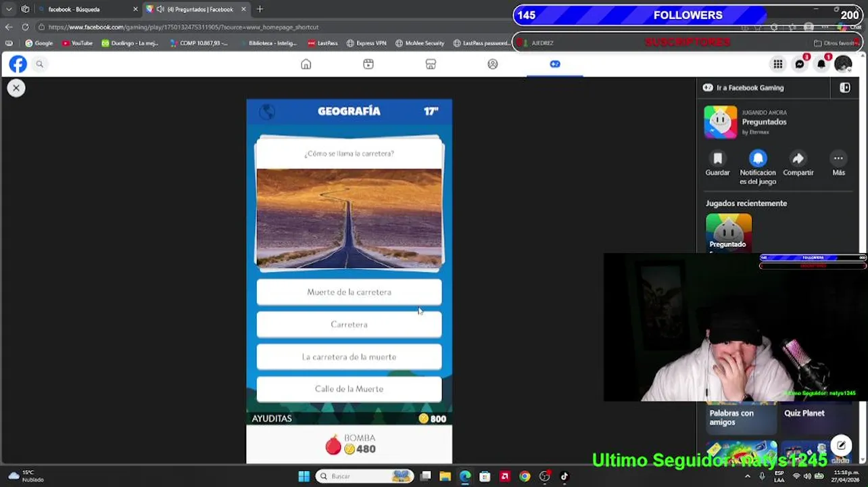Open File Explorer from taskbar
Viewport: 868px width, 487px height.
click(x=445, y=476)
